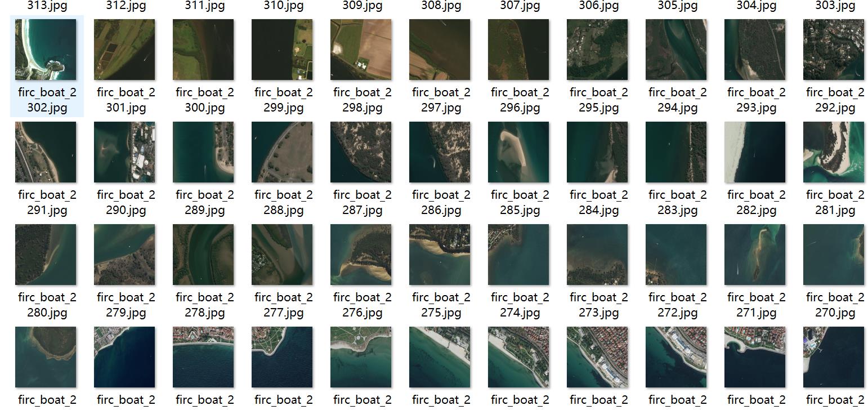Select the firc_boat_2275.jpg image
The height and width of the screenshot is (410, 868).
coord(440,255)
